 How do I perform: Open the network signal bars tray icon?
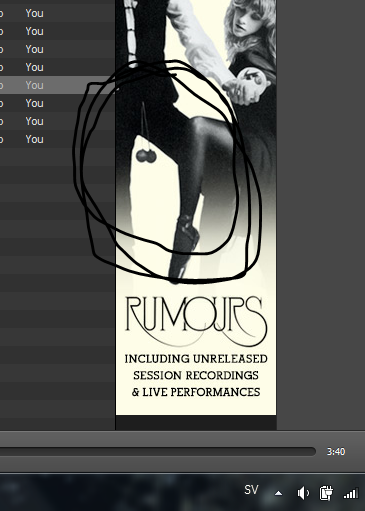[x=350, y=493]
